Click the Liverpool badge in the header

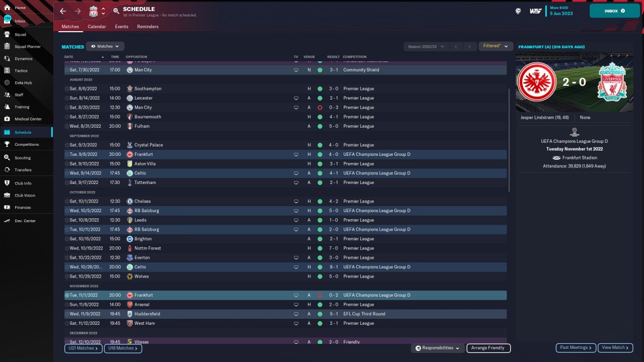coord(93,11)
